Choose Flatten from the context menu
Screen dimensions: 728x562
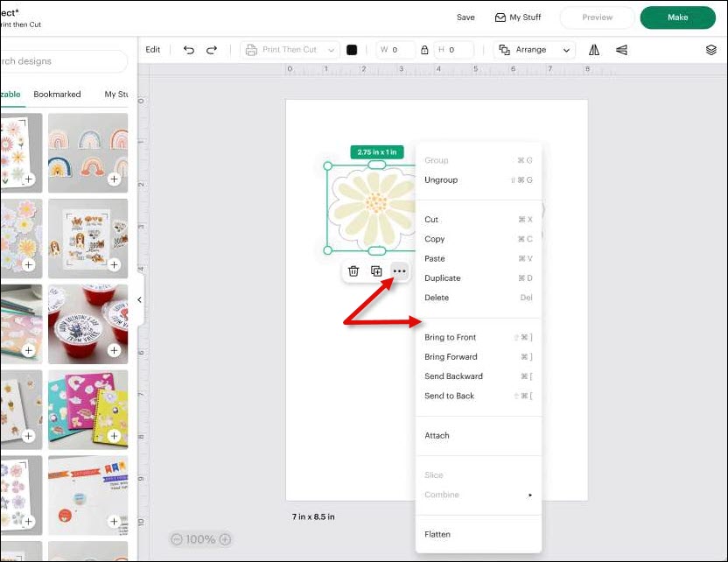click(x=437, y=534)
